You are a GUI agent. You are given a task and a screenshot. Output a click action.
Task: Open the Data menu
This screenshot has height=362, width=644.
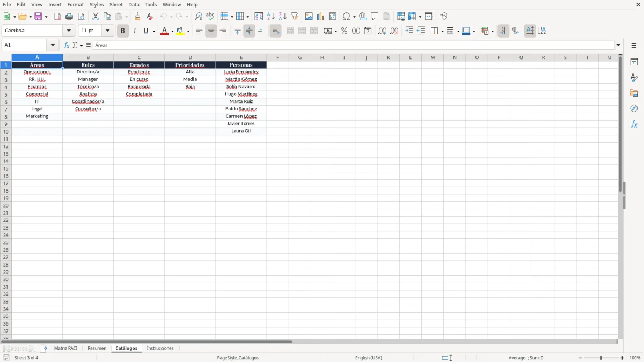[134, 4]
